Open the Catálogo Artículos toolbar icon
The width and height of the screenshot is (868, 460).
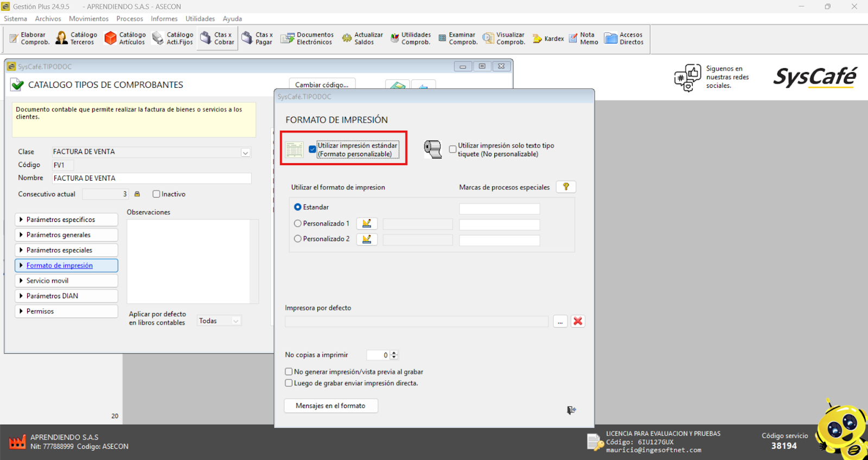pos(125,38)
